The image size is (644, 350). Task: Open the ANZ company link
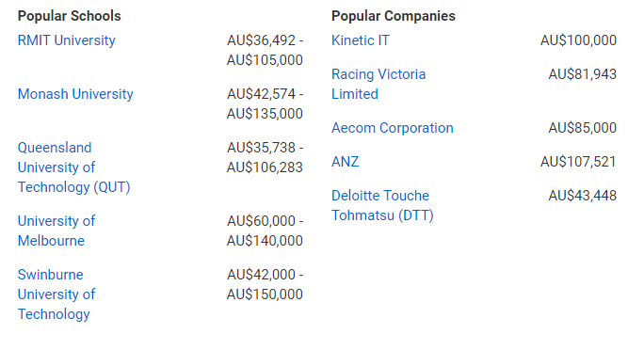pos(345,162)
